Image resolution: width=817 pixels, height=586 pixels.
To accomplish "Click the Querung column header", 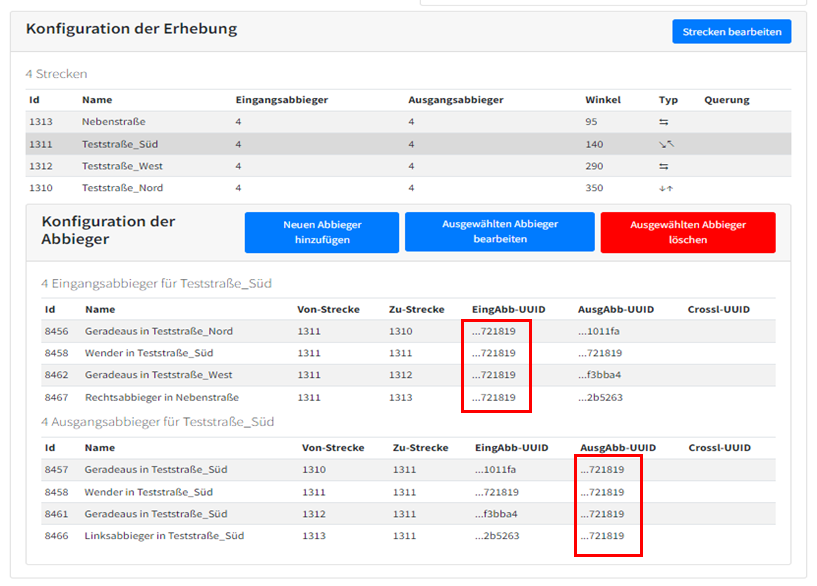I will (727, 100).
